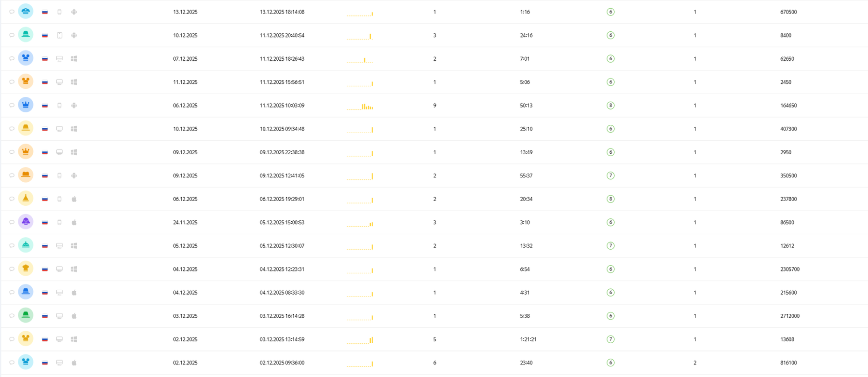The width and height of the screenshot is (868, 377).
Task: Click the tablet device icon for visitor 8400
Action: pyautogui.click(x=59, y=35)
